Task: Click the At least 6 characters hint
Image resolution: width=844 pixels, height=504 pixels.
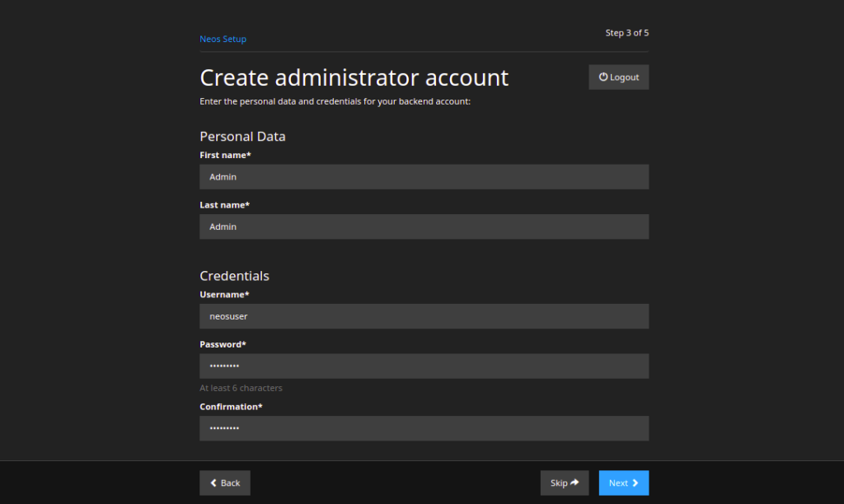Action: (241, 387)
